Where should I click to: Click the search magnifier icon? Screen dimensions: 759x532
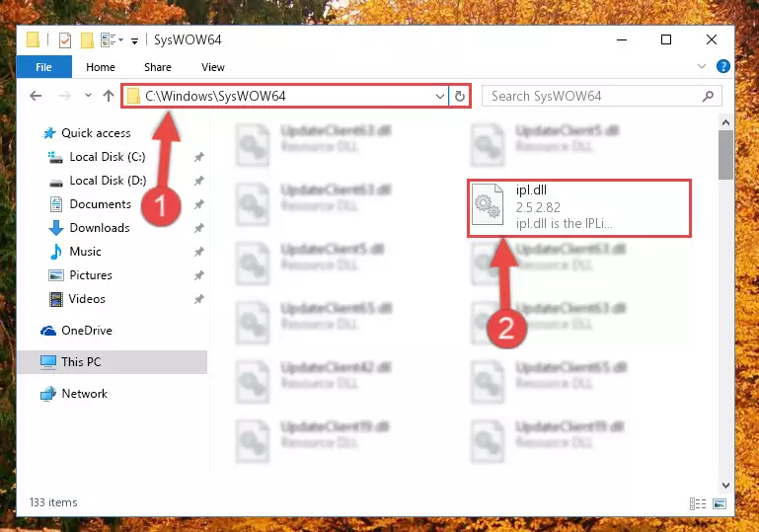709,97
